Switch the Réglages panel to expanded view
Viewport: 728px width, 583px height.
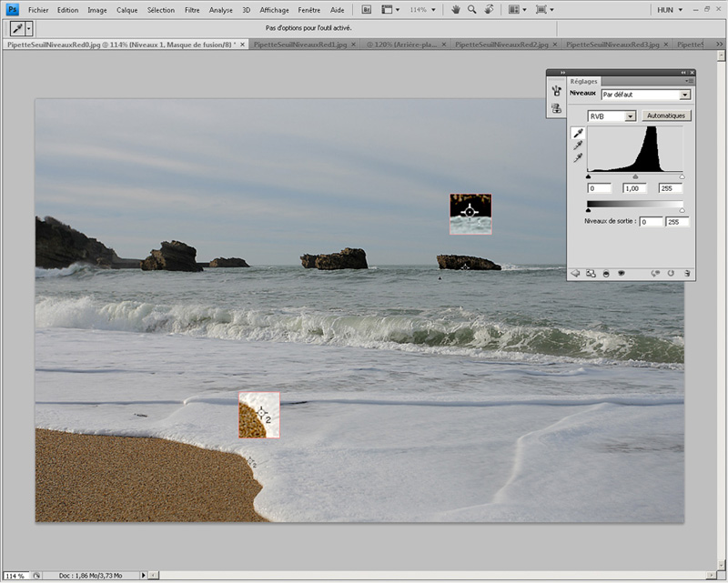(x=591, y=274)
